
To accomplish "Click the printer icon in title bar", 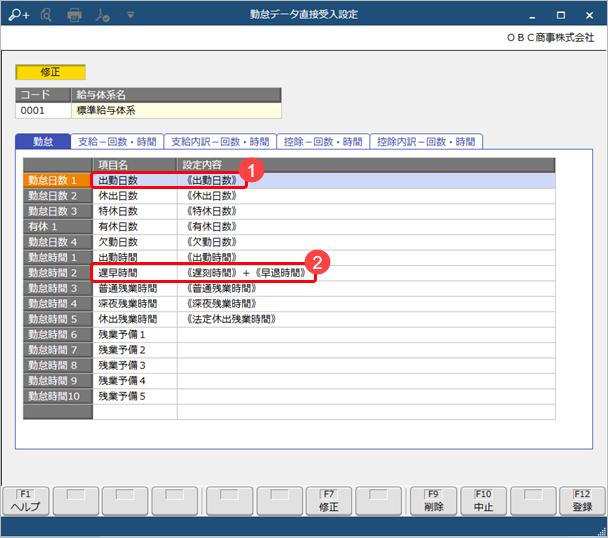I will pyautogui.click(x=75, y=15).
